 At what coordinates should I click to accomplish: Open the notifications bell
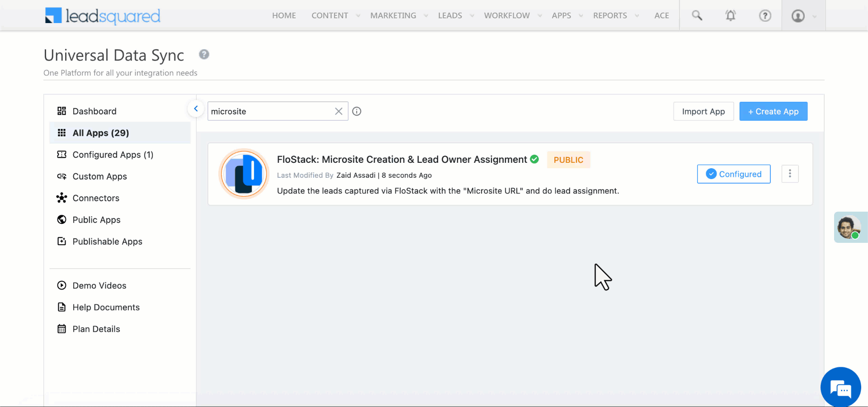(731, 15)
